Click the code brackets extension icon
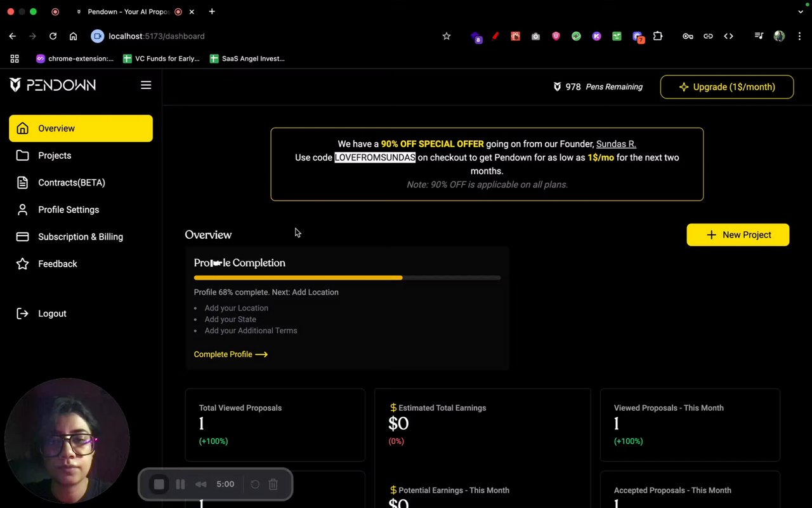The image size is (812, 508). click(728, 36)
